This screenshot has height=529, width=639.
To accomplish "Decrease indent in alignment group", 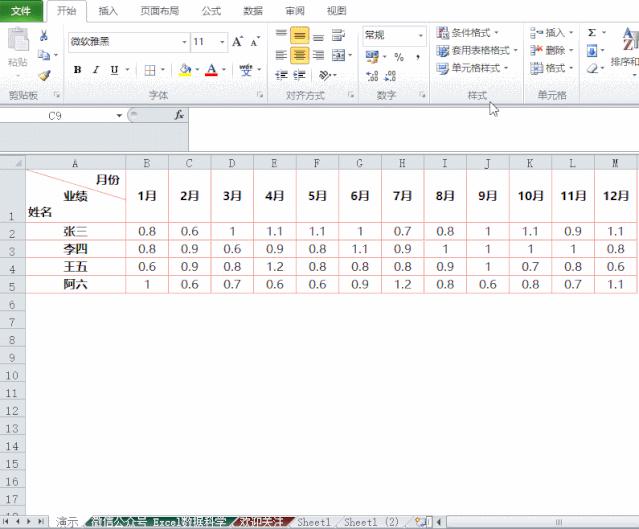I will point(281,75).
